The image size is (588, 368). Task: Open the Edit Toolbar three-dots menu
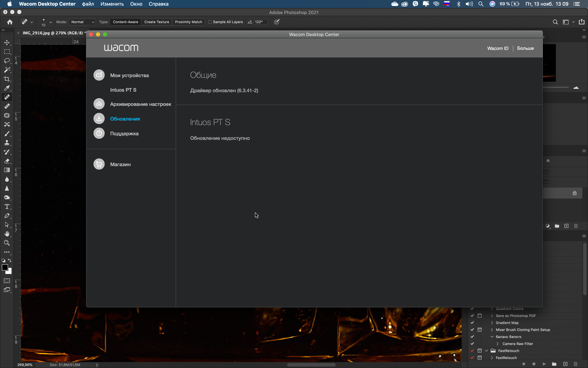coord(7,252)
